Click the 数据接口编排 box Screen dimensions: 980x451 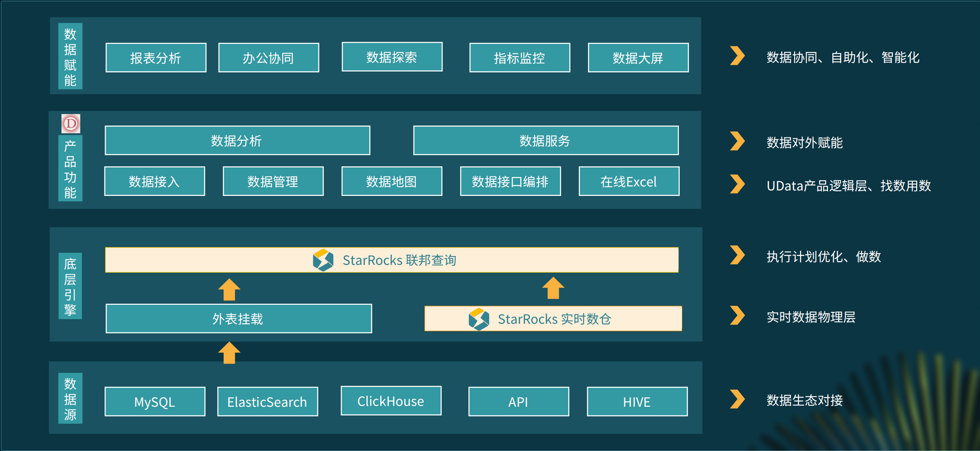[510, 181]
